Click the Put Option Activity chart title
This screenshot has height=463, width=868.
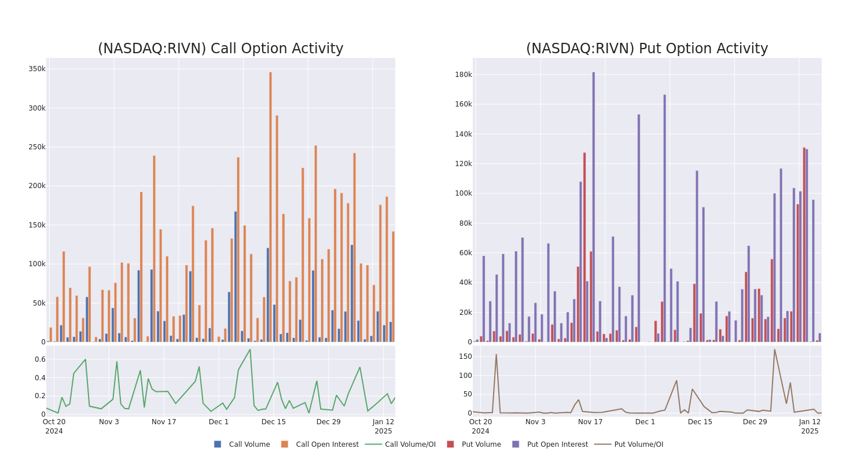point(647,49)
